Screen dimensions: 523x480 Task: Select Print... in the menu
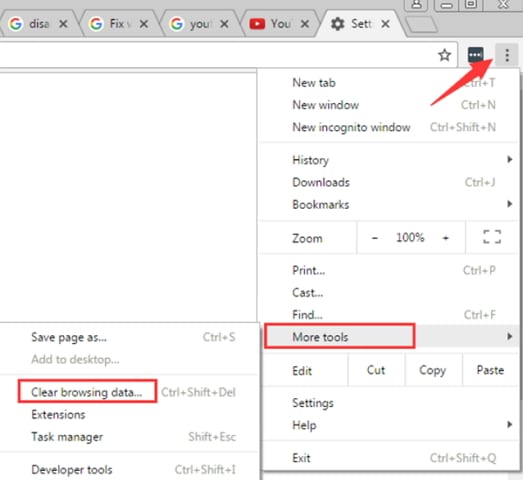click(x=389, y=270)
